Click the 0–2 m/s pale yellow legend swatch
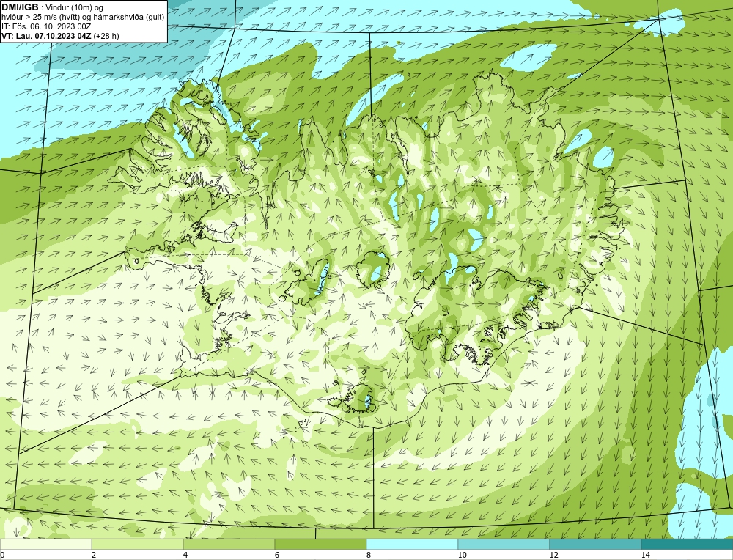The width and height of the screenshot is (733, 560). [x=45, y=544]
